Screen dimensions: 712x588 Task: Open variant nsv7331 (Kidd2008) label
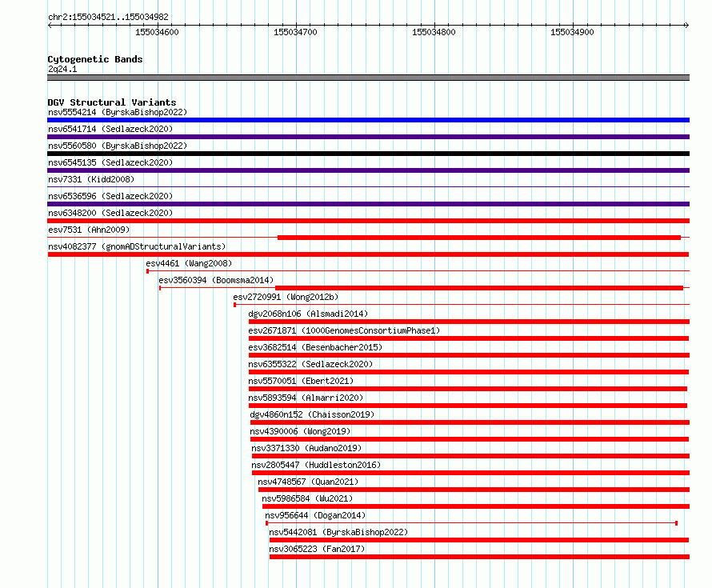pos(91,179)
